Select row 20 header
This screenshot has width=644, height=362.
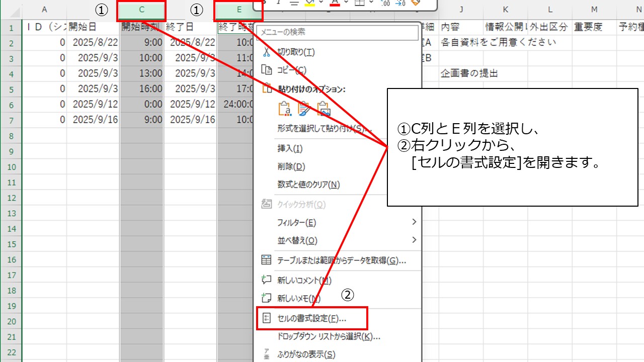[11, 321]
